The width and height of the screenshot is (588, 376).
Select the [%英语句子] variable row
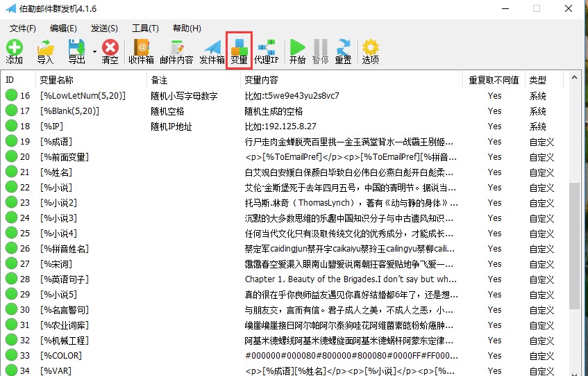[x=282, y=279]
